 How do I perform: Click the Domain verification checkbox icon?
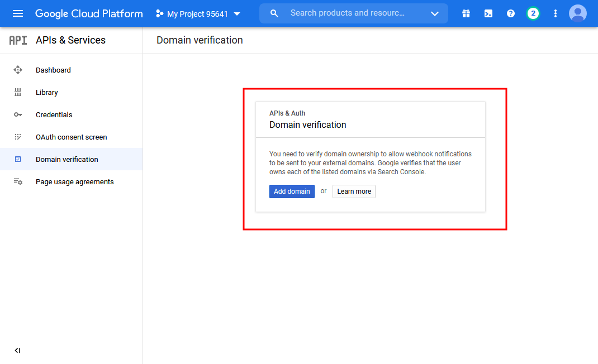[17, 159]
